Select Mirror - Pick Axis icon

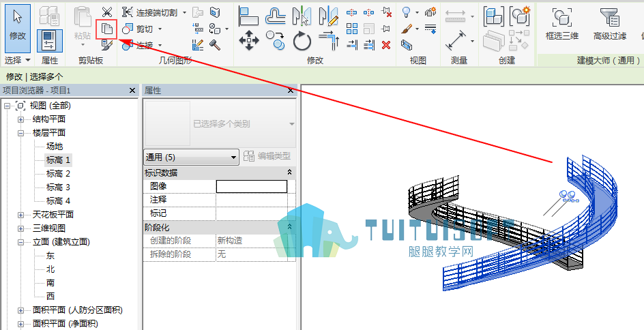tap(302, 16)
